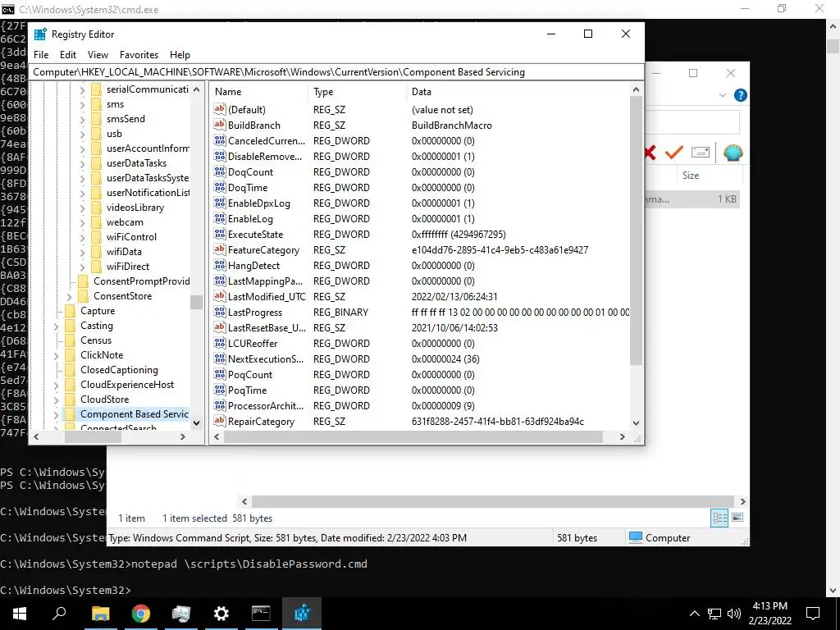Select the userDataTasks folder icon
840x630 pixels.
[x=97, y=163]
